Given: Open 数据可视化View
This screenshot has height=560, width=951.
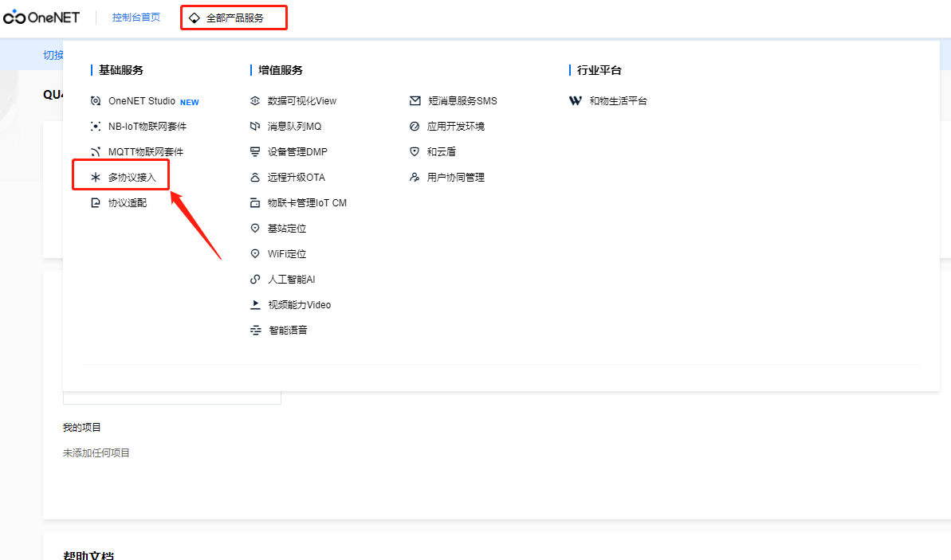Looking at the screenshot, I should 302,101.
